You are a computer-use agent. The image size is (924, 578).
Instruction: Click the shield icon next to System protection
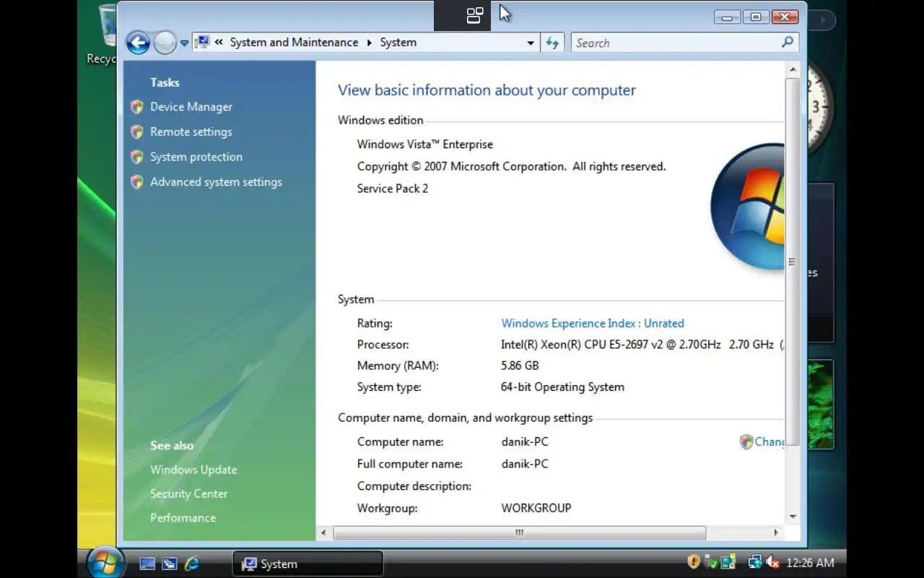[136, 157]
